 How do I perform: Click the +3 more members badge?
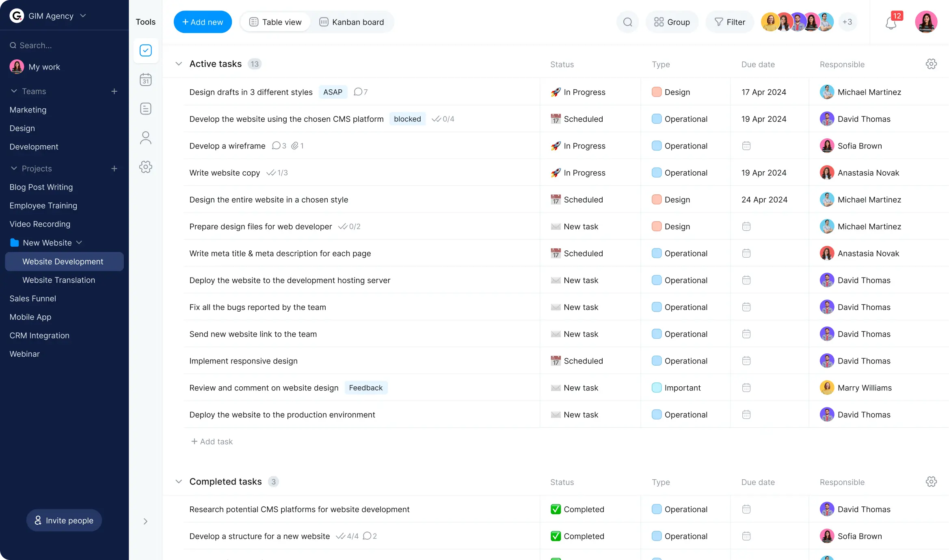point(847,22)
